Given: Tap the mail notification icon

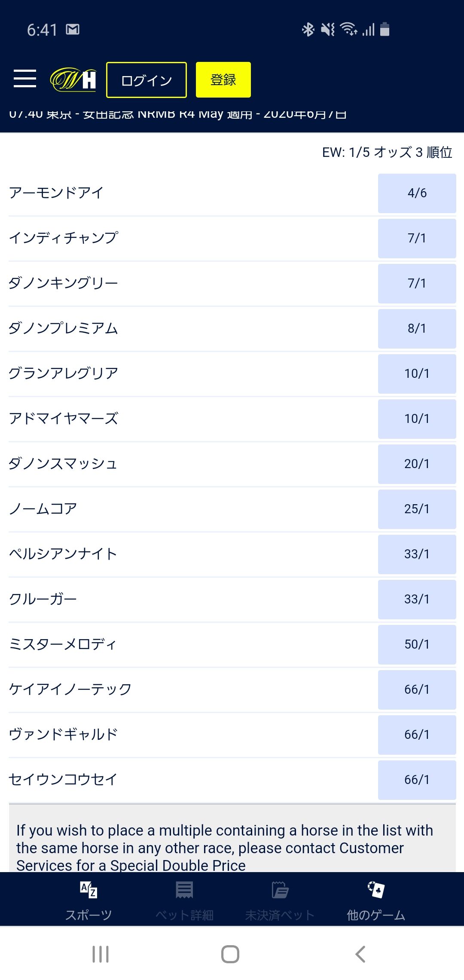Looking at the screenshot, I should [x=73, y=29].
